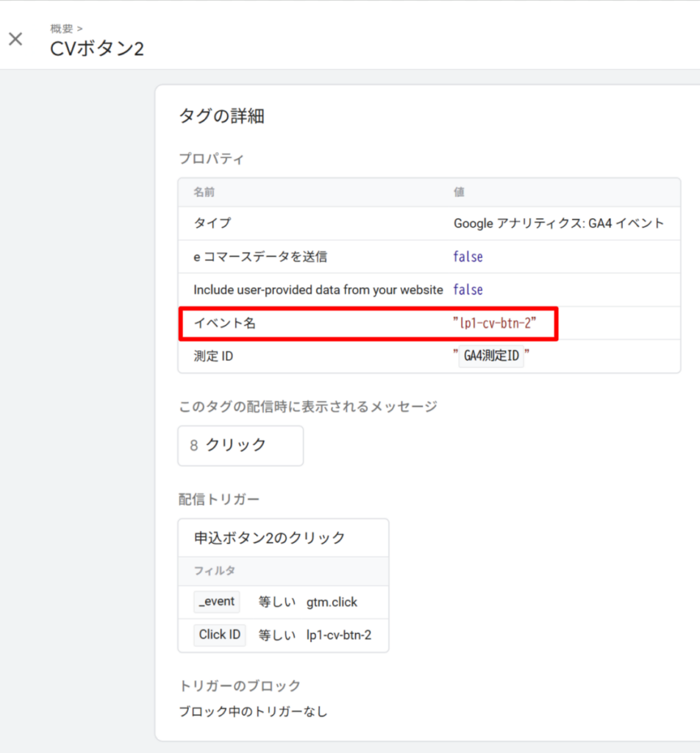Click the ブロック中のトリガーなし text
This screenshot has width=700, height=753.
click(x=253, y=712)
